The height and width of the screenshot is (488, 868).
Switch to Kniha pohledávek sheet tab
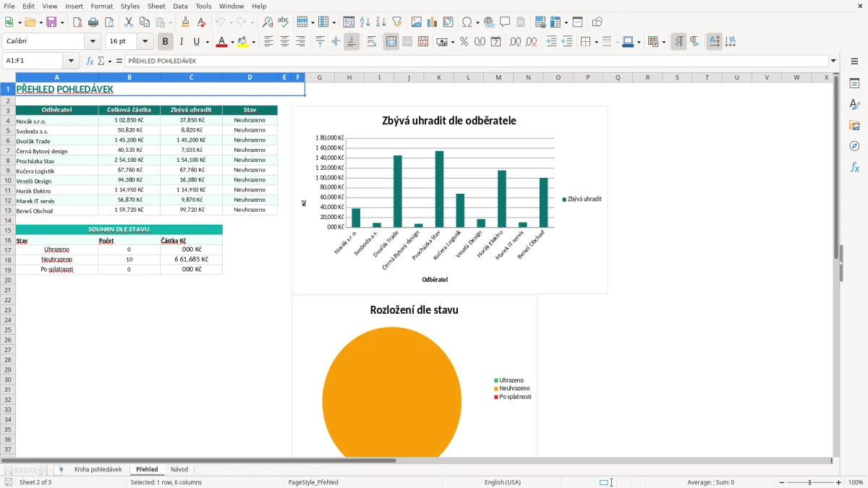pyautogui.click(x=98, y=469)
